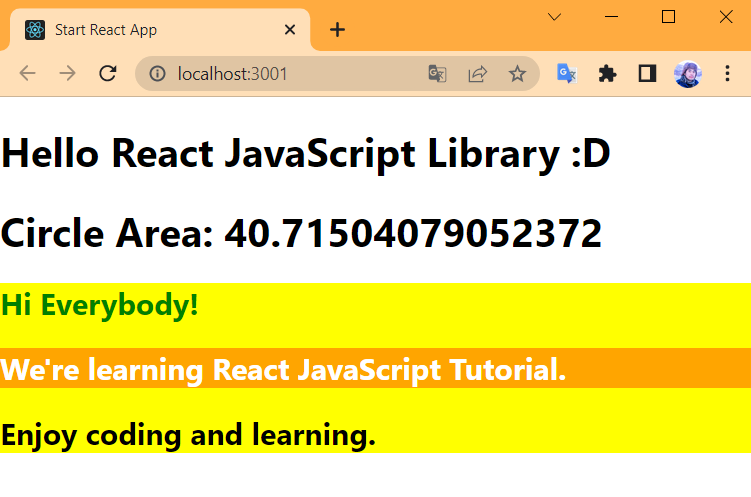Viewport: 751px width, 497px height.
Task: Click the "Enjoy coding and learning." text
Action: (188, 435)
